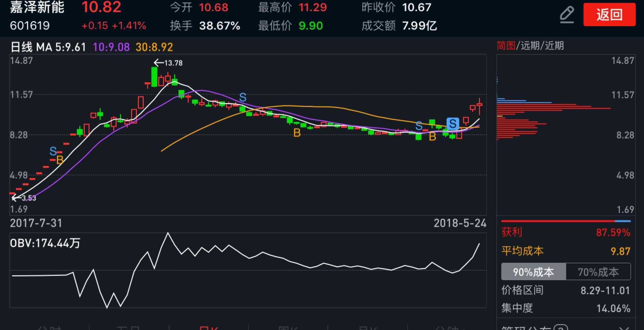Switch to the 远期 view
644x330 pixels.
[530, 46]
